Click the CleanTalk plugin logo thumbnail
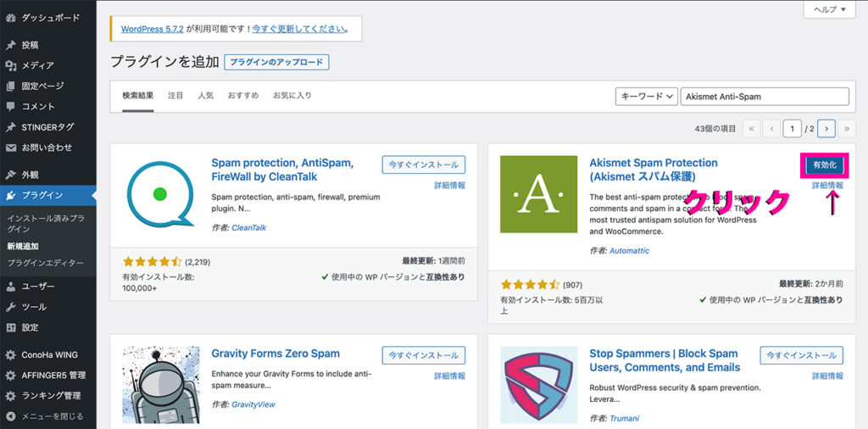 [160, 194]
